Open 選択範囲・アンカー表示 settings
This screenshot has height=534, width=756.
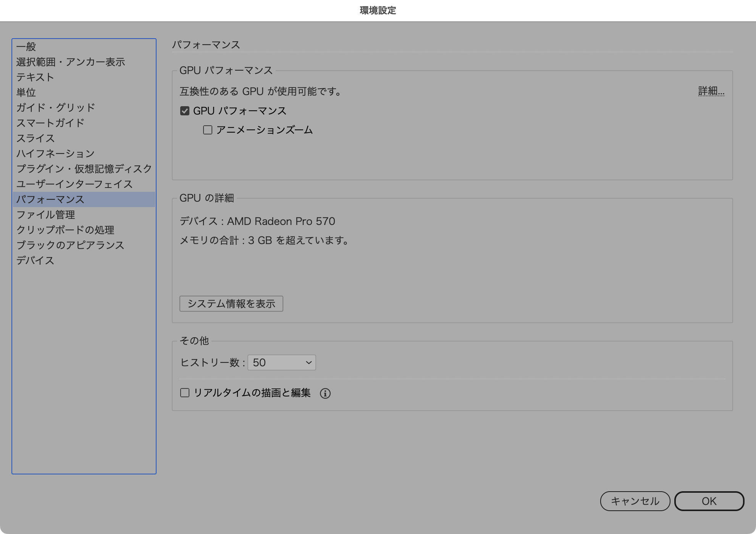(71, 62)
